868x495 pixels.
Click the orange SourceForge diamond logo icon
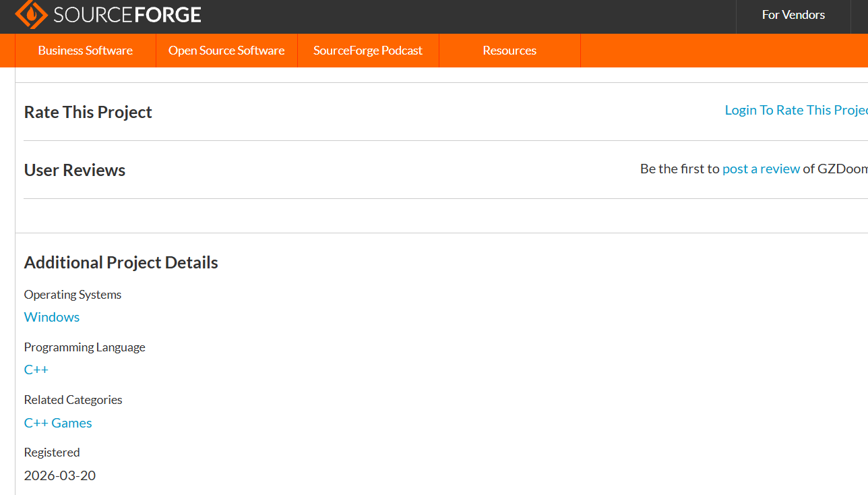tap(31, 14)
